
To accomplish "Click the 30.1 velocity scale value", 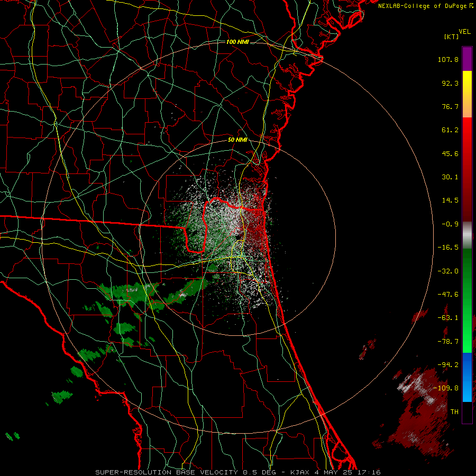I will [450, 177].
